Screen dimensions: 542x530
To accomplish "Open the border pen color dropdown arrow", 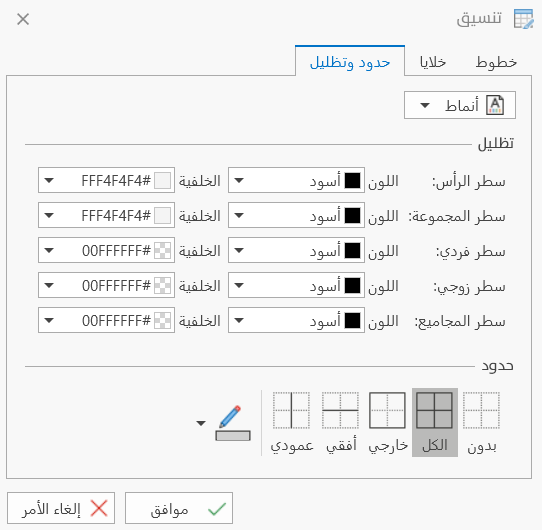I will point(201,423).
